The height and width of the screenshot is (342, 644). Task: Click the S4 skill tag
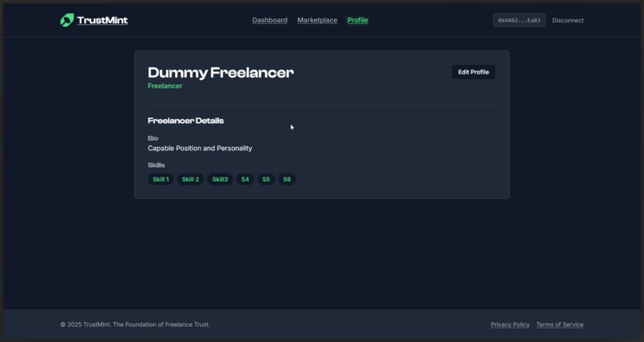[245, 180]
